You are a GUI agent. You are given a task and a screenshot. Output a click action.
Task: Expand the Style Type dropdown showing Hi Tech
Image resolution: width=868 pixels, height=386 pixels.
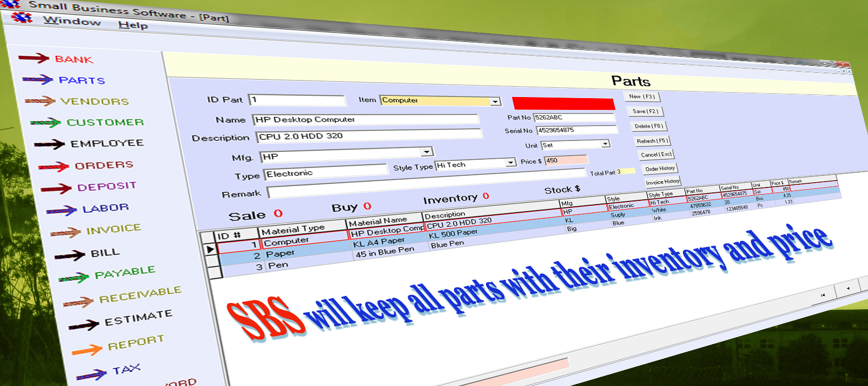pyautogui.click(x=510, y=162)
